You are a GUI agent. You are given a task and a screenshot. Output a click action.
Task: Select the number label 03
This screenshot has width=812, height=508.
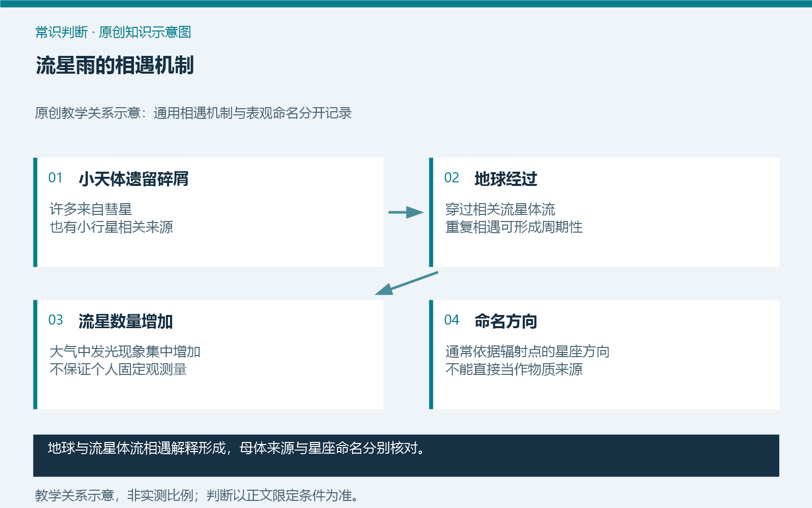pyautogui.click(x=55, y=320)
